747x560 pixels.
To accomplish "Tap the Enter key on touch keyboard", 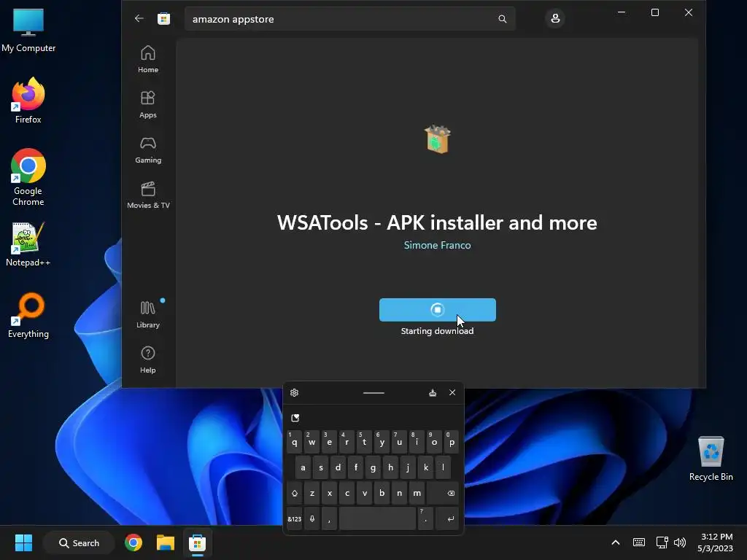I will coord(447,519).
